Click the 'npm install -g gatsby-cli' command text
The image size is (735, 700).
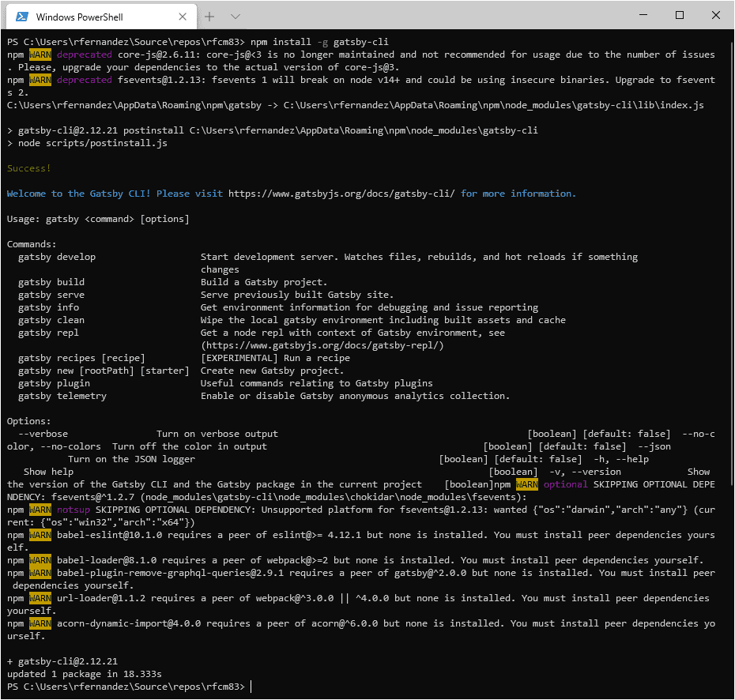click(x=320, y=42)
